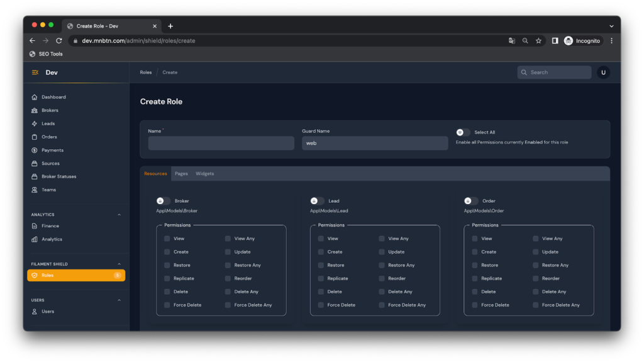644x362 pixels.
Task: Collapse sidebar using the menu icon beside Dev
Action: pyautogui.click(x=35, y=72)
